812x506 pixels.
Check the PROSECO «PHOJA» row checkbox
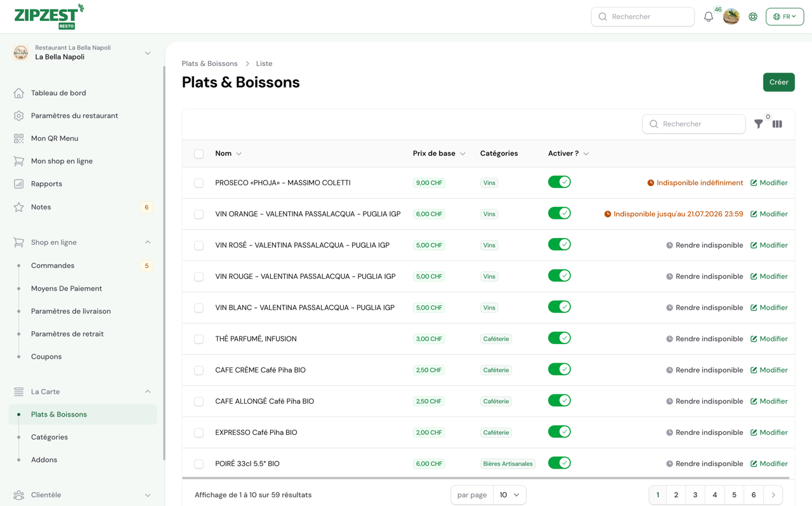(x=199, y=183)
